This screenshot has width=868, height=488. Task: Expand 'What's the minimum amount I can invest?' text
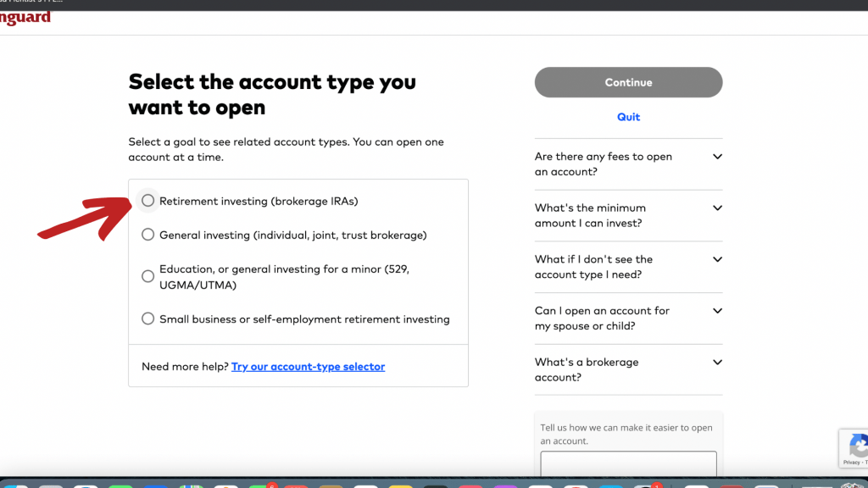[590, 215]
